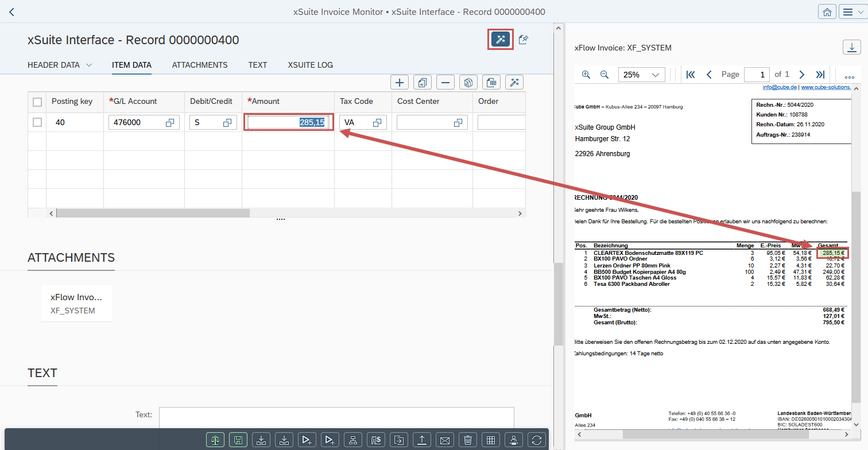Switch to the ATTACHMENTS tab
The width and height of the screenshot is (868, 450).
pos(200,65)
